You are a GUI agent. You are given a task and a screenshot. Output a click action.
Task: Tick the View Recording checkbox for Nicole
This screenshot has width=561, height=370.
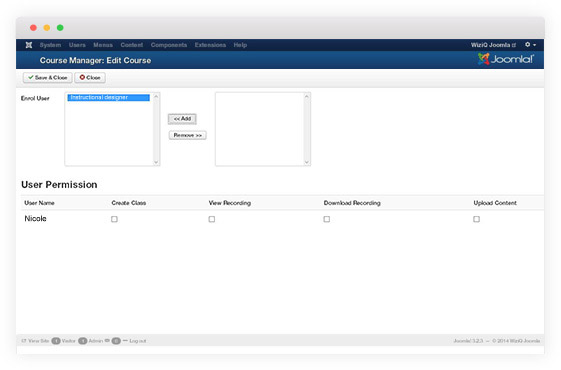point(212,219)
